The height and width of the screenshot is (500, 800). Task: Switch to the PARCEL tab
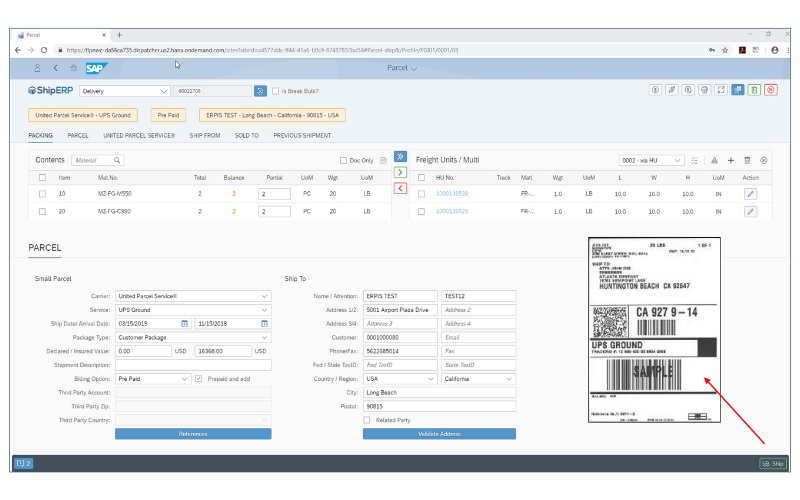pyautogui.click(x=78, y=136)
